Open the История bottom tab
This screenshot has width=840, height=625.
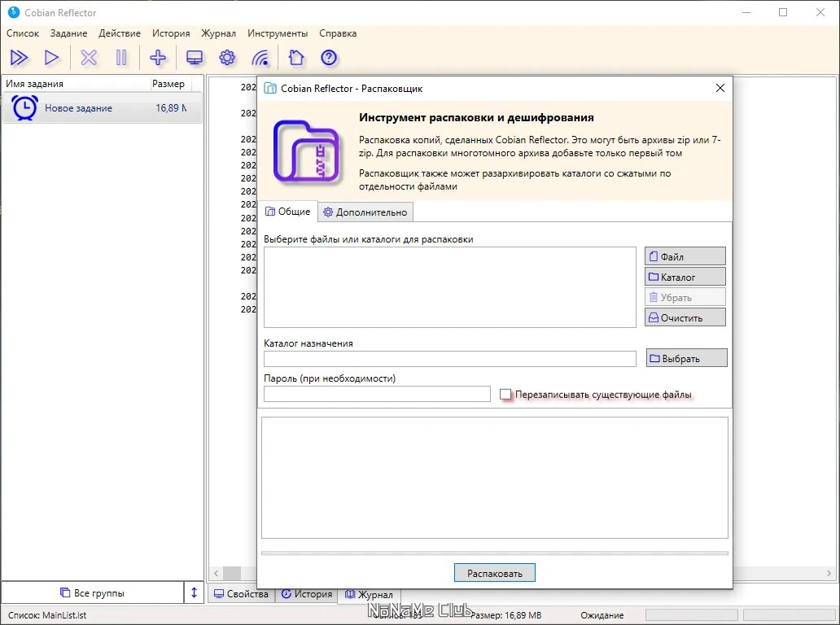(x=306, y=594)
